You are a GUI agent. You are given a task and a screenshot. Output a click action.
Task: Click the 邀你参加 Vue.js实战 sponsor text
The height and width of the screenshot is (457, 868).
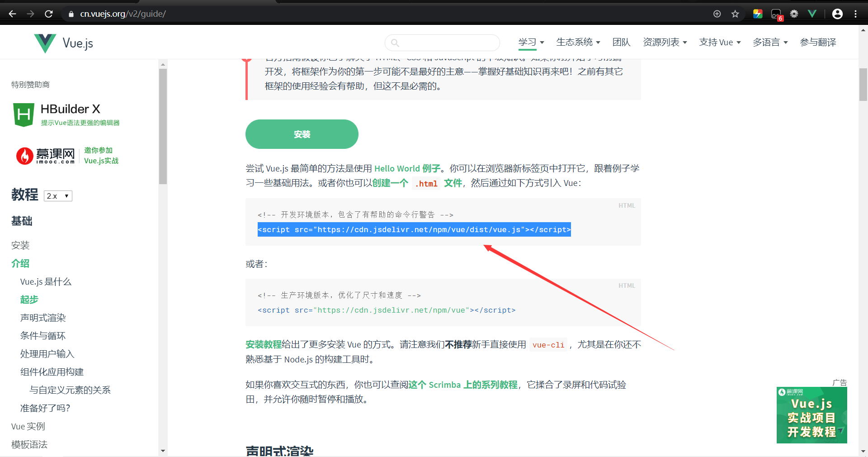tap(101, 156)
